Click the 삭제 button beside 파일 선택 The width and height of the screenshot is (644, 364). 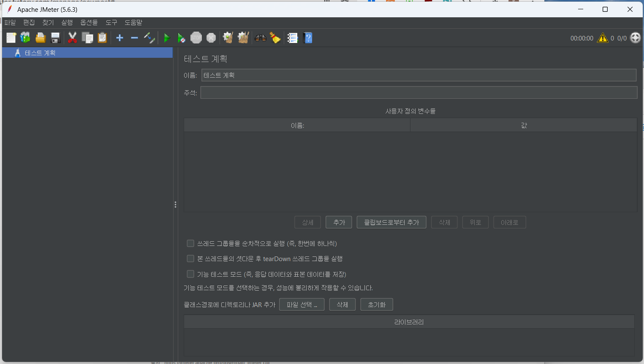click(x=342, y=305)
